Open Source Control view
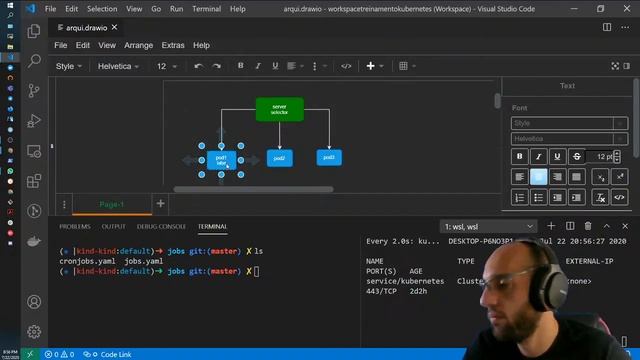 pos(34,90)
